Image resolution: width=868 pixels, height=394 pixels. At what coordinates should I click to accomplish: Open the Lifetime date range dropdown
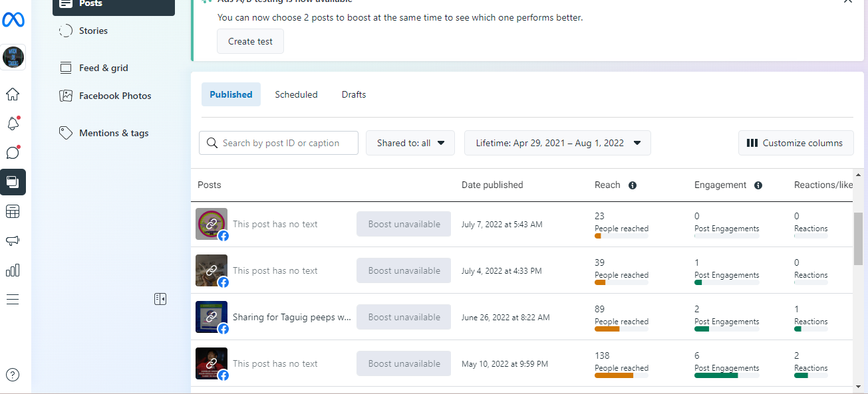click(557, 143)
